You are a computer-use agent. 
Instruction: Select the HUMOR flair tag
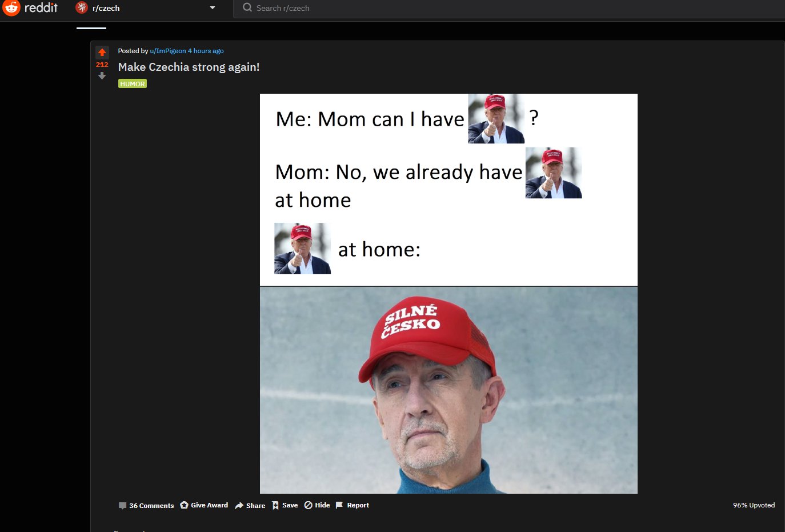point(133,83)
